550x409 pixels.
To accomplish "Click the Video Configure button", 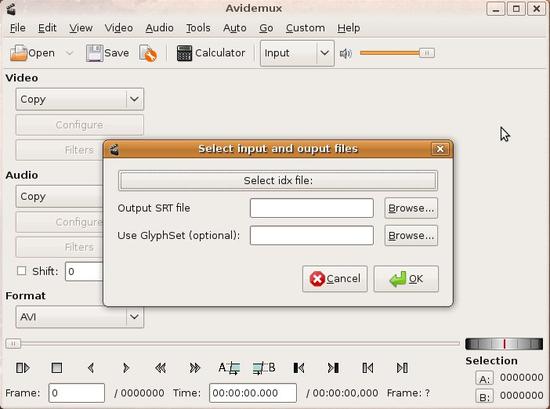I will (80, 125).
